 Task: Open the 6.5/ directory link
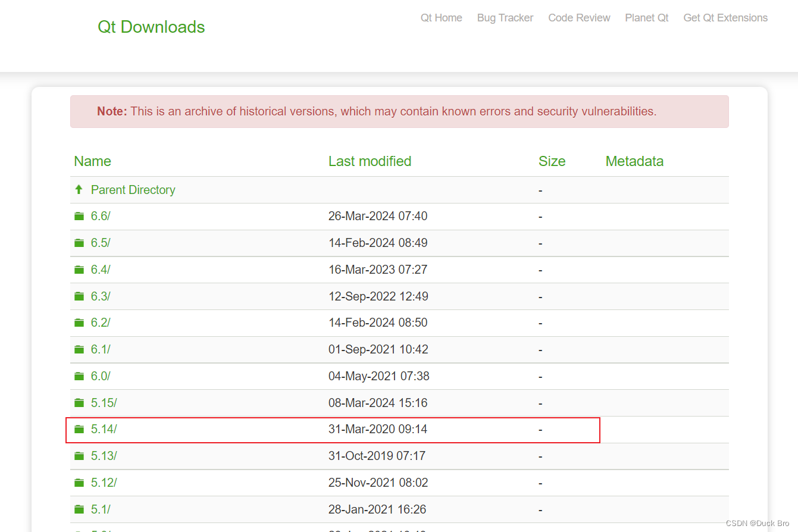click(x=101, y=243)
